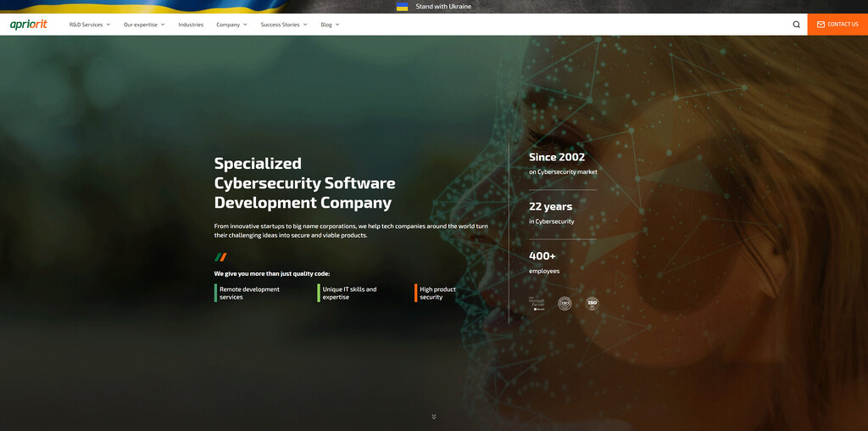Click the envelope icon in Contact Us

(x=821, y=25)
